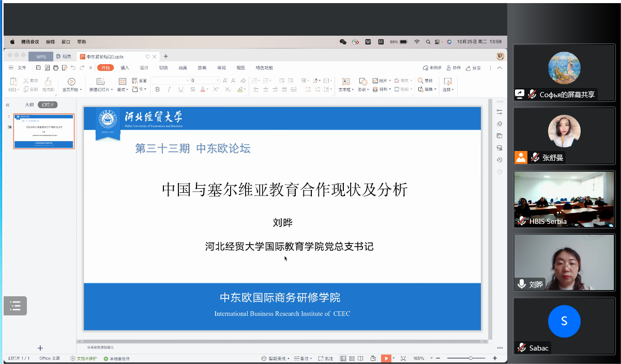Click the Wi-Fi icon in menu bar
Image resolution: width=621 pixels, height=364 pixels.
point(417,42)
